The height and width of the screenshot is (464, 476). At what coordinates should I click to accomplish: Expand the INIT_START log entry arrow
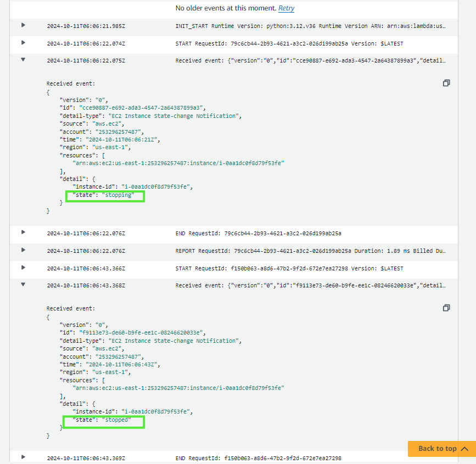click(23, 25)
